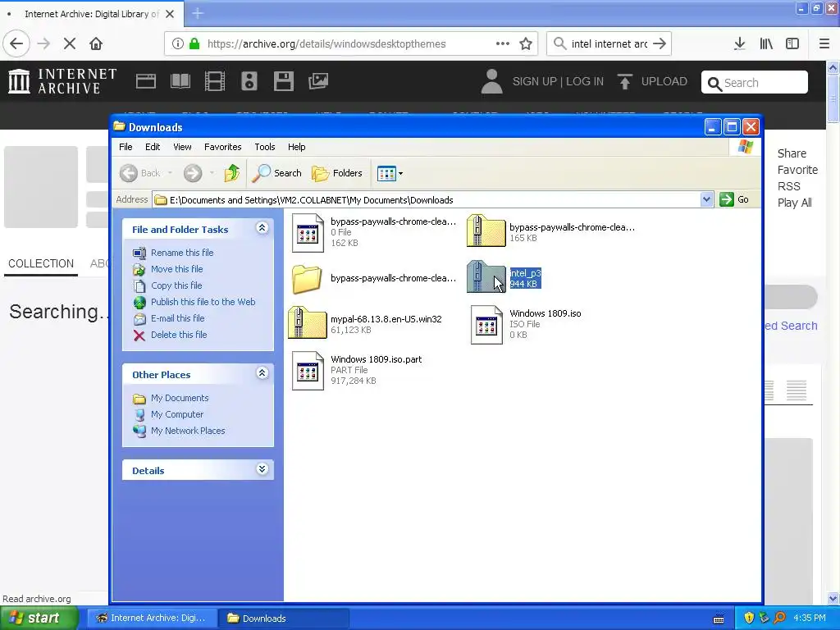840x630 pixels.
Task: Select the bypass-paywalls-chrome-clea folder
Action: coord(374,279)
